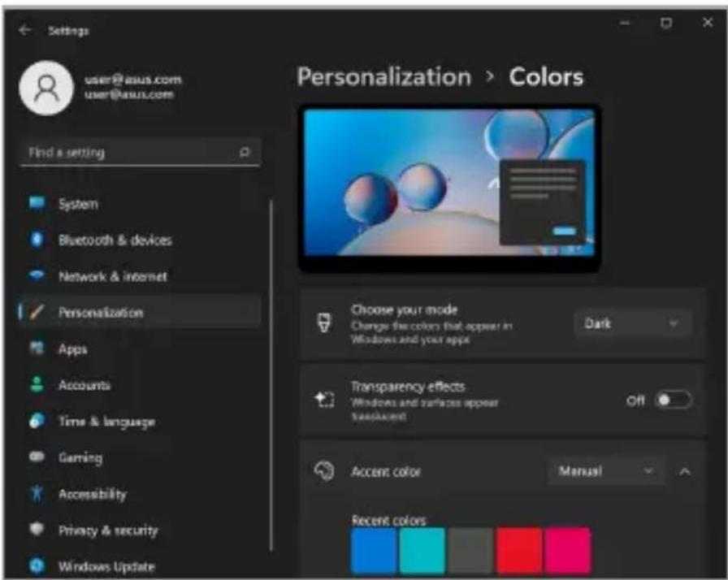Click user@asus.com account name
The height and width of the screenshot is (580, 728).
pyautogui.click(x=132, y=80)
